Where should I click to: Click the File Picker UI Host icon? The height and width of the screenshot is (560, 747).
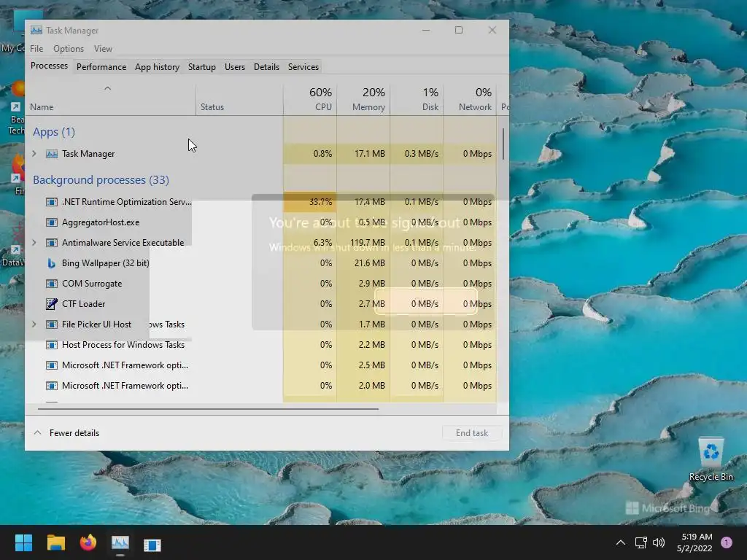pos(52,324)
